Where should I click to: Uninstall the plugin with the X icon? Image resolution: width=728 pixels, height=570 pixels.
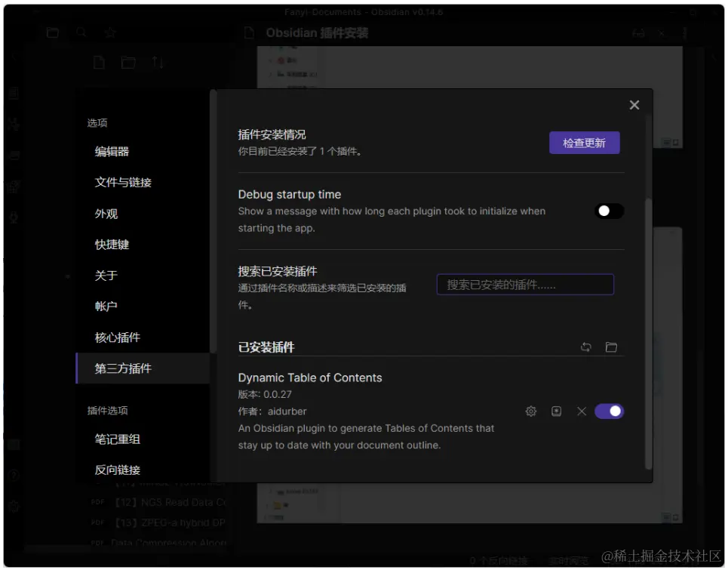(580, 411)
